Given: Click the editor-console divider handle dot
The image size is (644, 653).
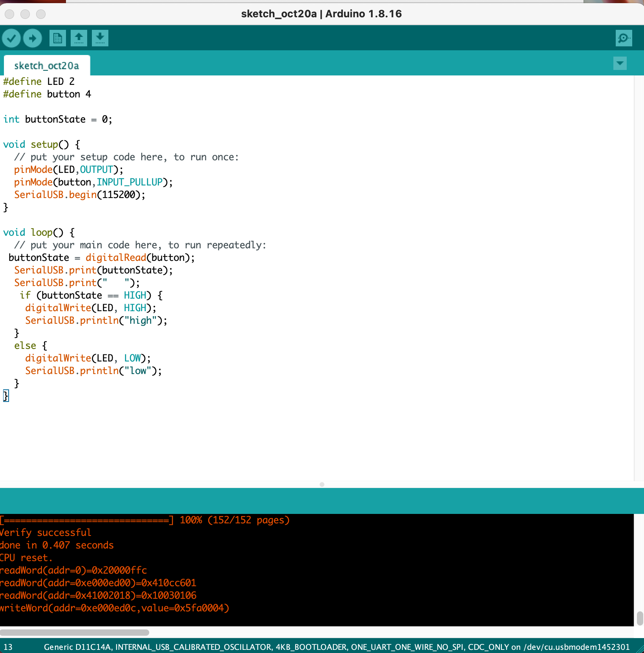Looking at the screenshot, I should pyautogui.click(x=322, y=484).
